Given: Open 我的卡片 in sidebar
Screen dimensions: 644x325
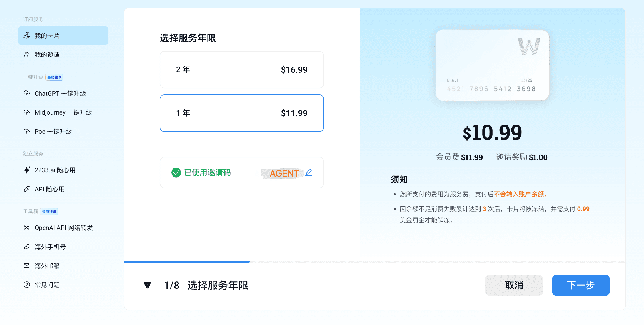Looking at the screenshot, I should (x=63, y=36).
